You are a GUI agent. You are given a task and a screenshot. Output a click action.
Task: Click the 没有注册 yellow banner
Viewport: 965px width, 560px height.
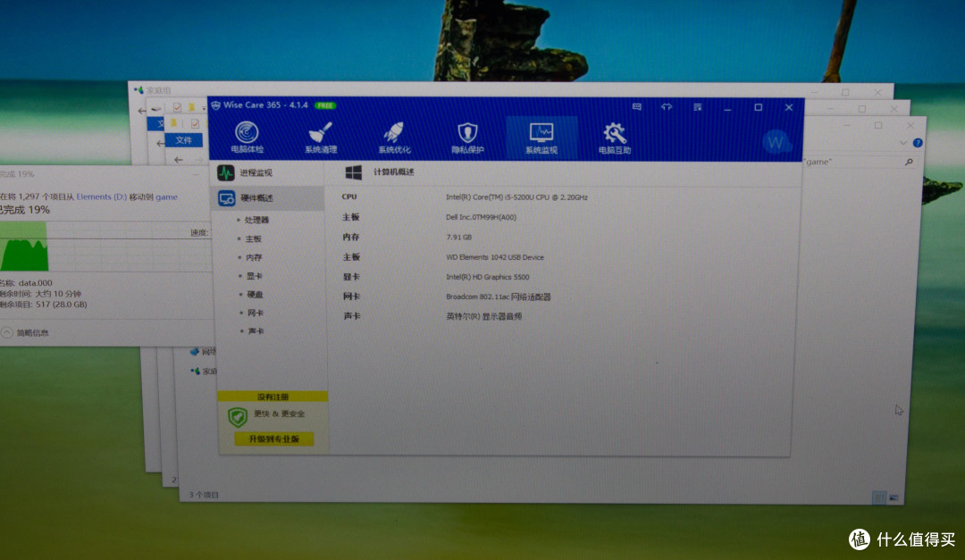[273, 397]
